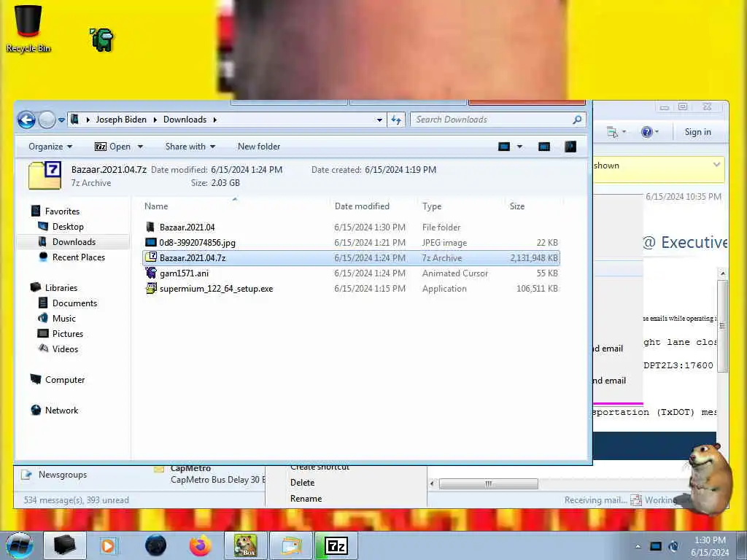Viewport: 747px width, 560px height.
Task: Open the Share with menu
Action: tap(190, 147)
